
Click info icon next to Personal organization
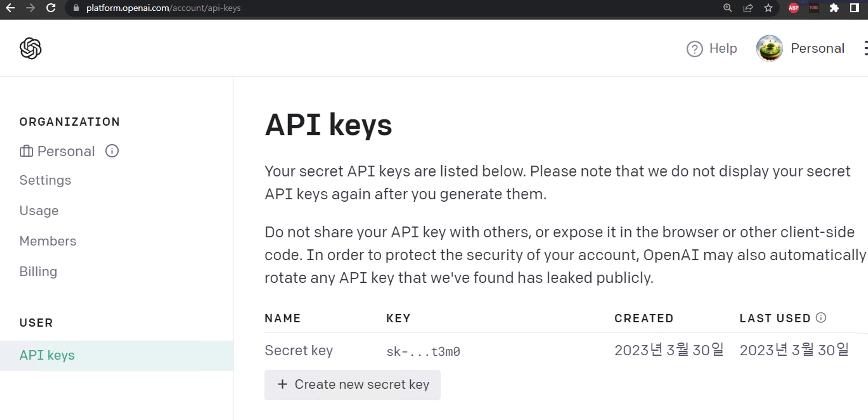pyautogui.click(x=112, y=151)
